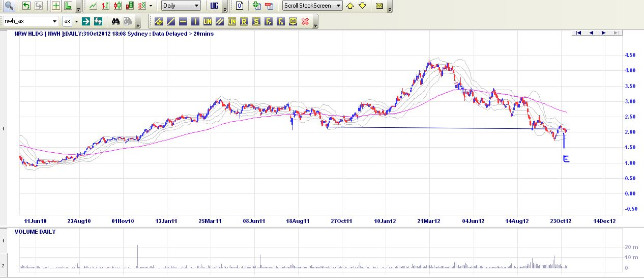Select the R resistance line tool

pyautogui.click(x=244, y=21)
